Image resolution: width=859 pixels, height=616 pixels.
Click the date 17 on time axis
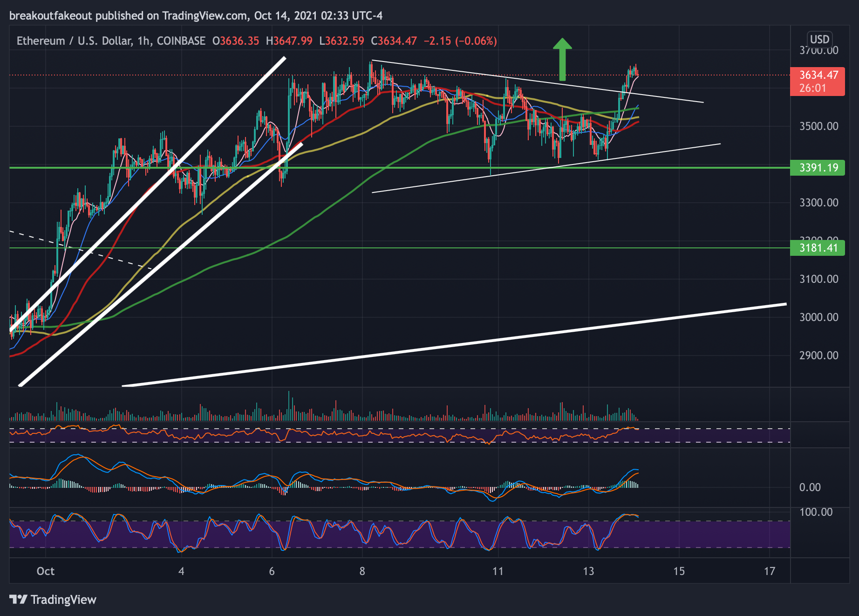(770, 571)
